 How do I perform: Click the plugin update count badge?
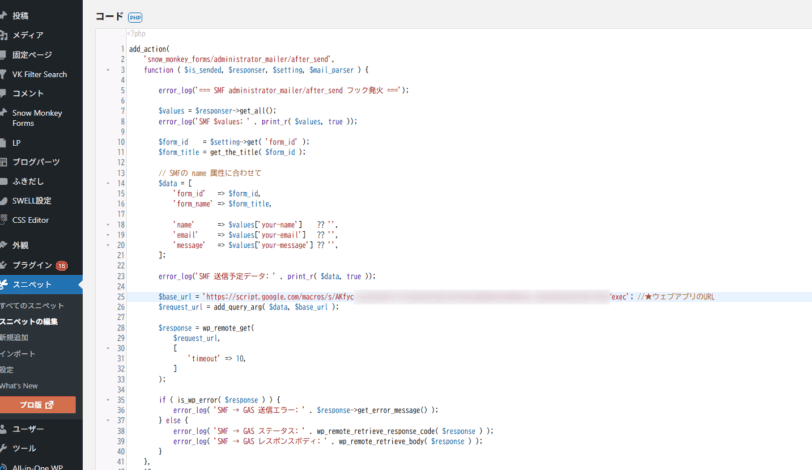pos(62,266)
